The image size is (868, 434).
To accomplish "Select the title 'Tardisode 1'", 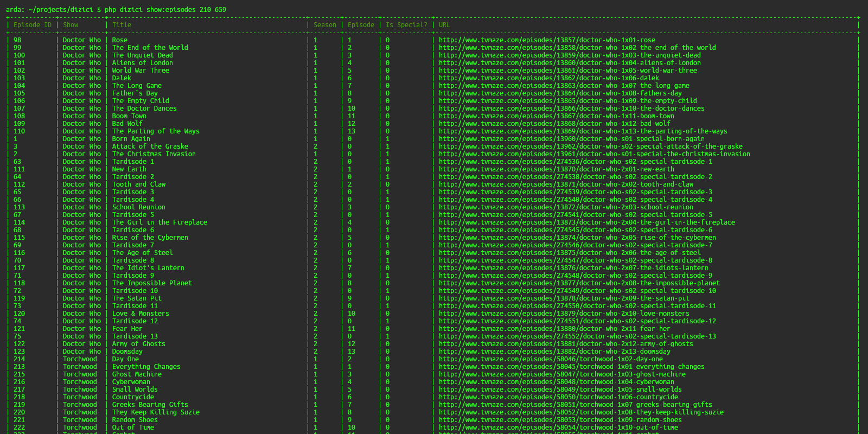I will pyautogui.click(x=133, y=162).
